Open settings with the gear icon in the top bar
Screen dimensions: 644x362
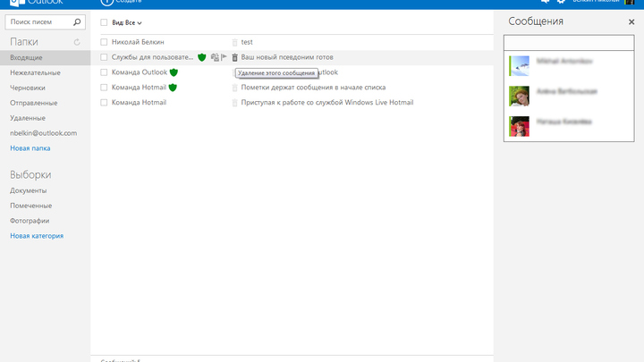(x=561, y=2)
